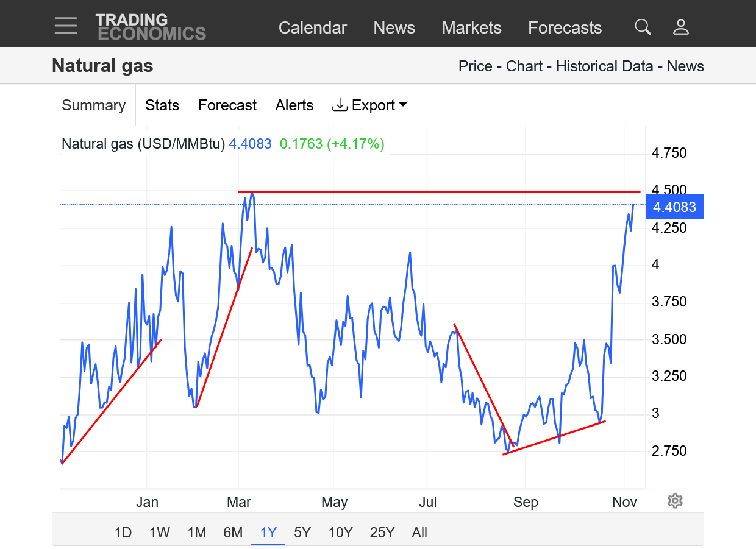Open the Forecast tab

227,105
